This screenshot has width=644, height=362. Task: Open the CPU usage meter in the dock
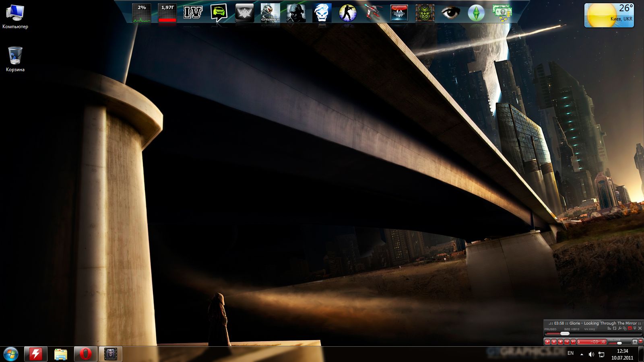[x=142, y=13]
